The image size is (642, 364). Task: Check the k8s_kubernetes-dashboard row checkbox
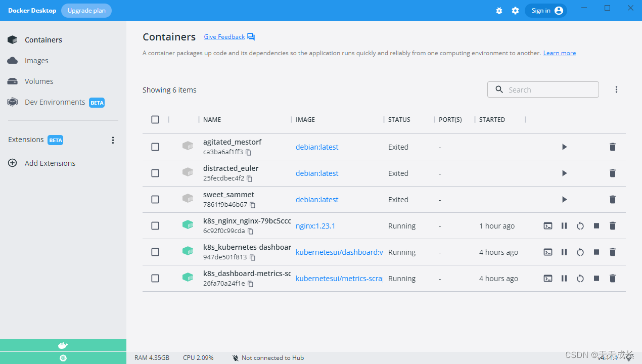point(155,252)
